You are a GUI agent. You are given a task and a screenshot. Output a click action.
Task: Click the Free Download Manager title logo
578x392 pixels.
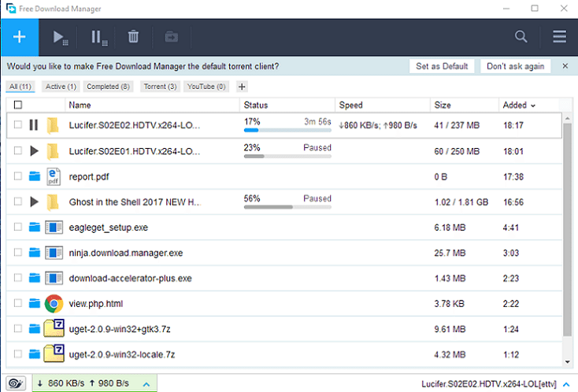11,8
